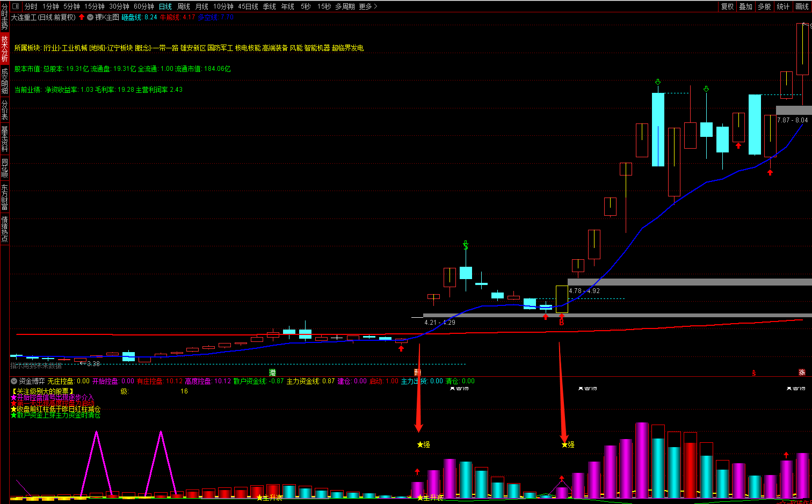This screenshot has width=812, height=504.
Task: Expand the 更多 periods menu
Action: point(368,6)
